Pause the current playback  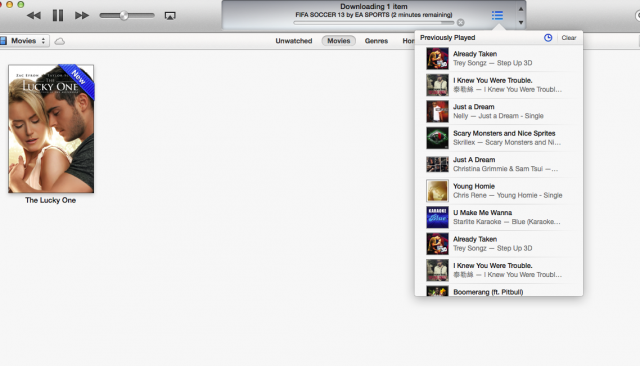point(58,16)
